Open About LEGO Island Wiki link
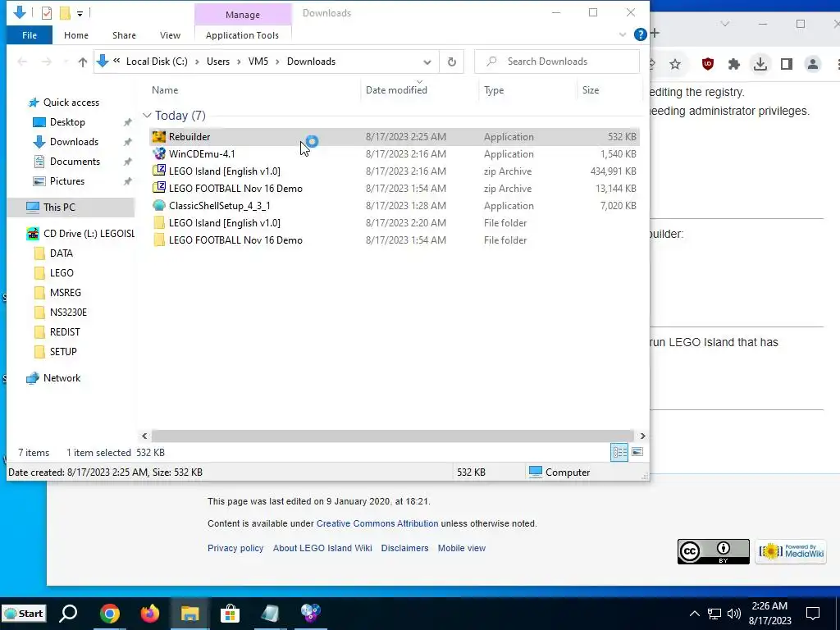 [322, 548]
